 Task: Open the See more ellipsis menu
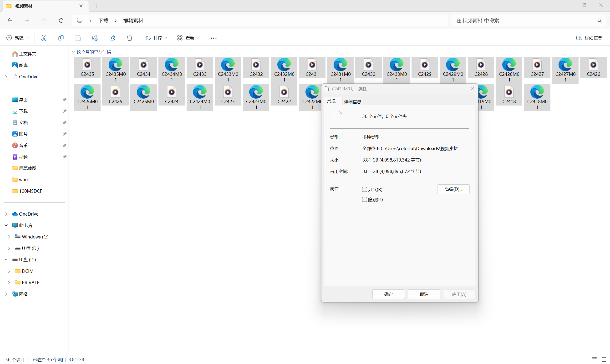click(x=214, y=38)
